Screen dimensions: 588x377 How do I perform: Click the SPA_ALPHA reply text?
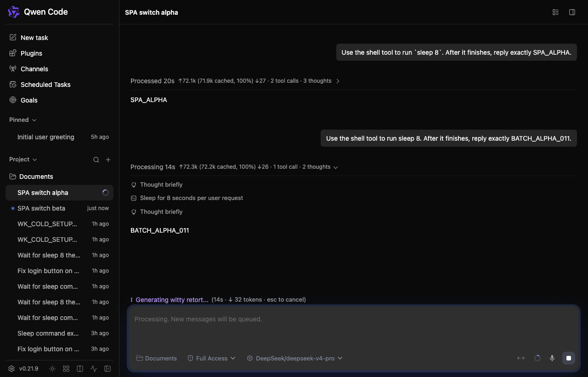click(x=149, y=100)
